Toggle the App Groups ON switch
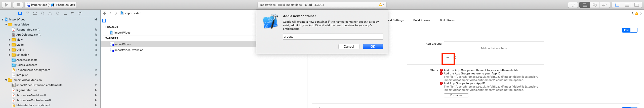 (630, 30)
